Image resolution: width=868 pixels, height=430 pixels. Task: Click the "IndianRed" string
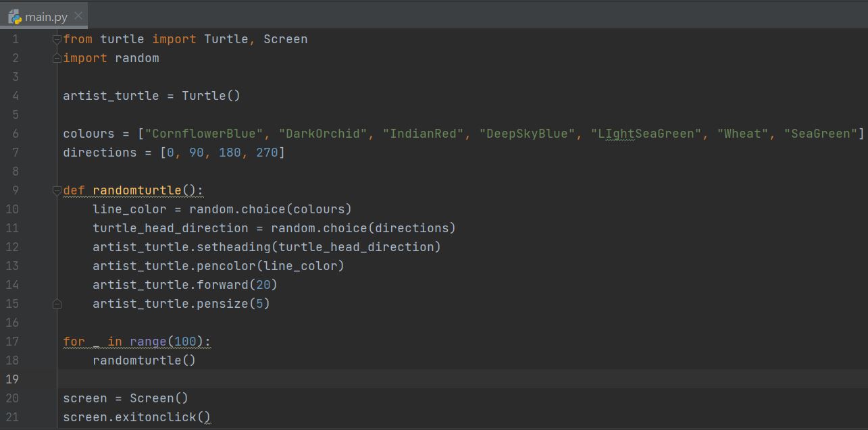click(x=424, y=134)
